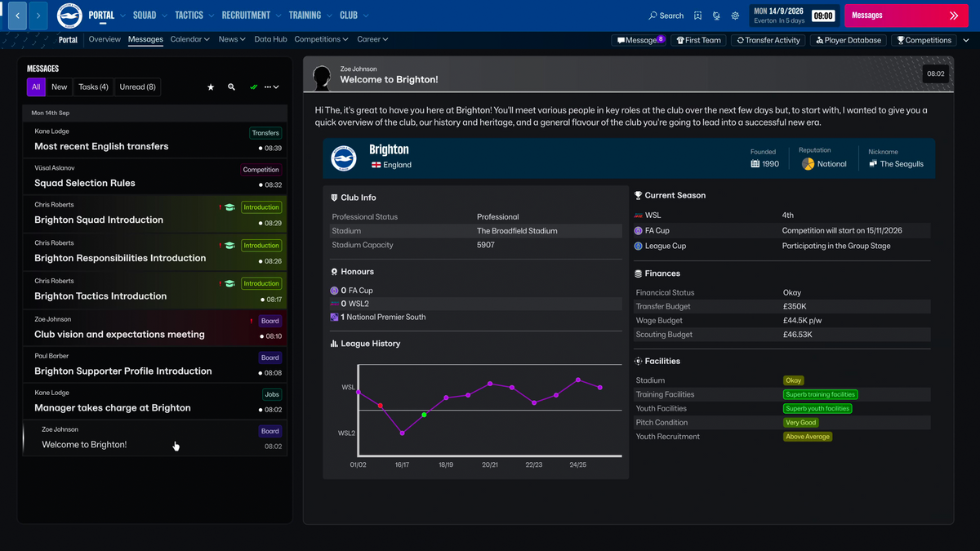Open the 'Brighton Tactics Introduction' message
Viewport: 980px width, 551px height.
pos(155,290)
